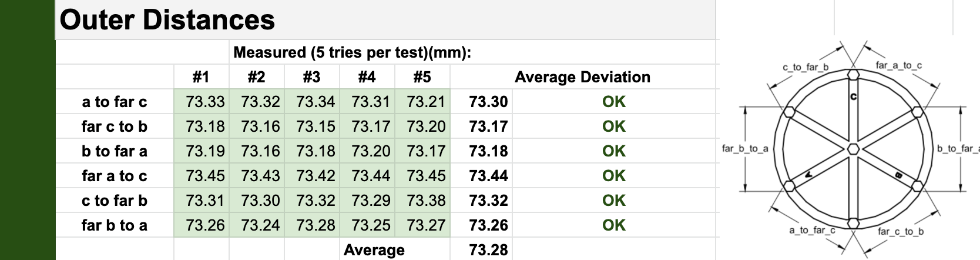The height and width of the screenshot is (260, 980).
Task: Click the Outer Distances title cell
Action: click(x=167, y=20)
